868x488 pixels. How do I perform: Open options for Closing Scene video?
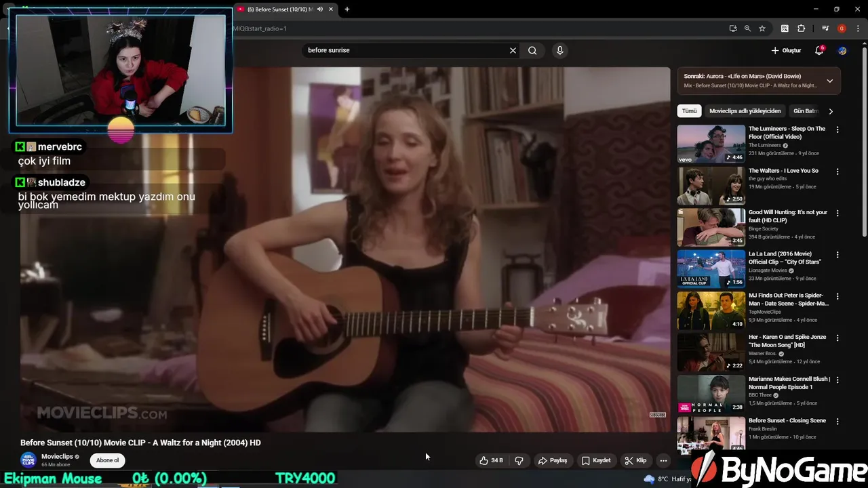837,421
